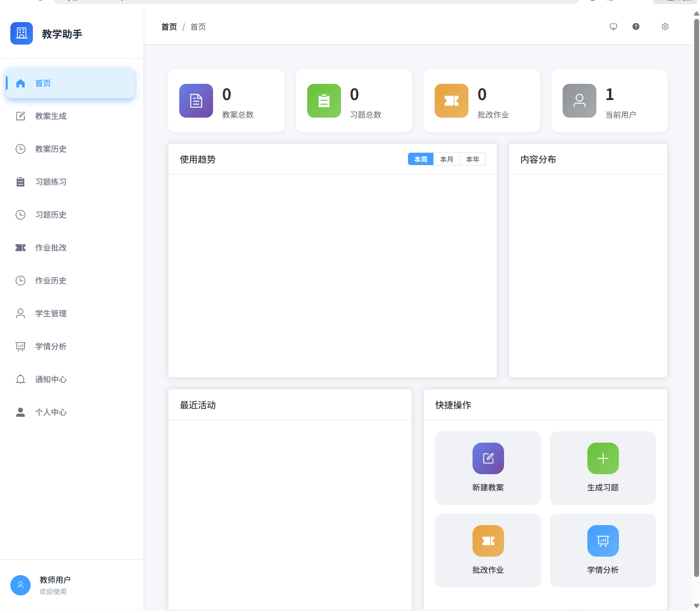700x613 pixels.
Task: Click the 教案总数 statistics card
Action: point(226,101)
